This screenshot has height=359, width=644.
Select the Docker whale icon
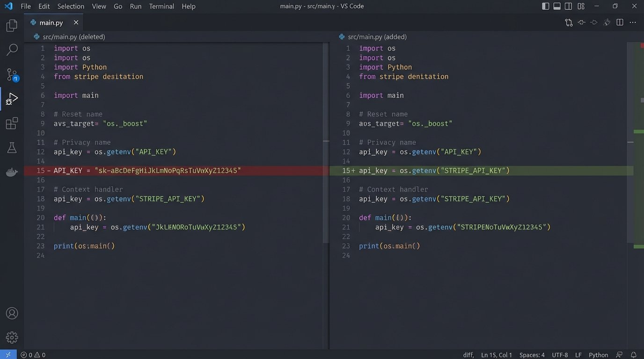(12, 172)
